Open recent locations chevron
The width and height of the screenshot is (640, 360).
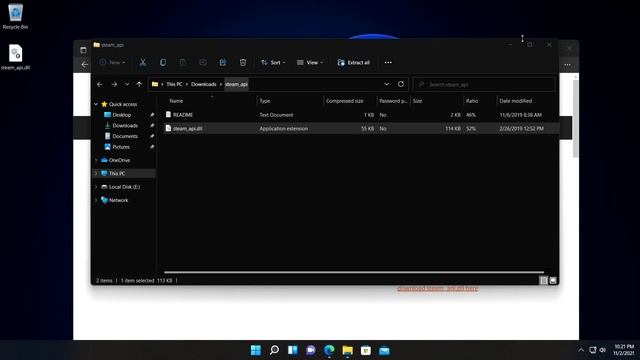(x=127, y=84)
